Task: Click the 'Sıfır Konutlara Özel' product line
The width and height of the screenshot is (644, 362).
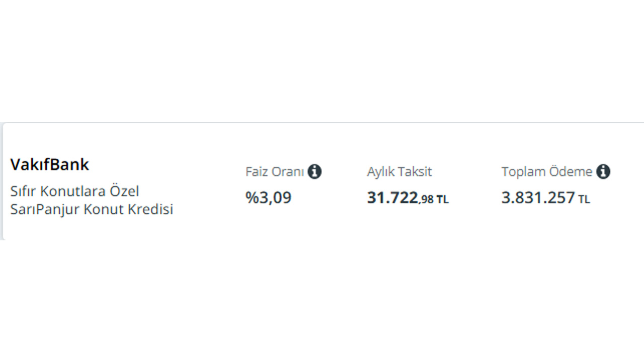Action: 74,191
